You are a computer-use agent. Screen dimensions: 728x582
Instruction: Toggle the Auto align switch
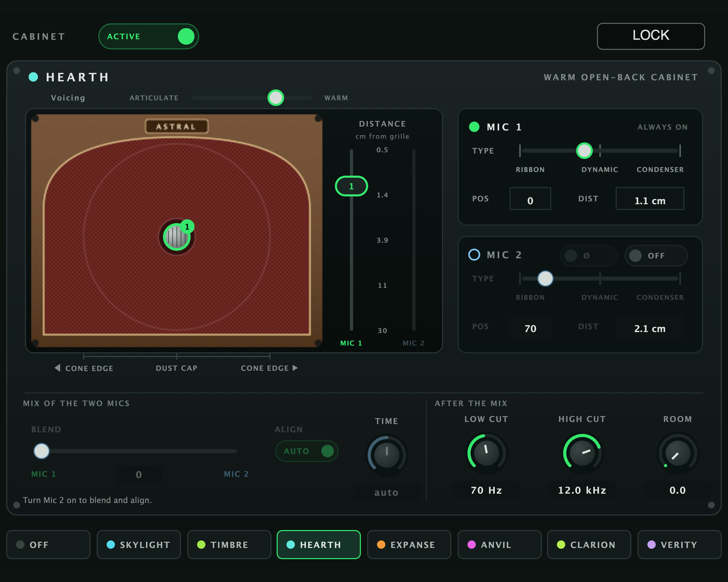coord(307,451)
